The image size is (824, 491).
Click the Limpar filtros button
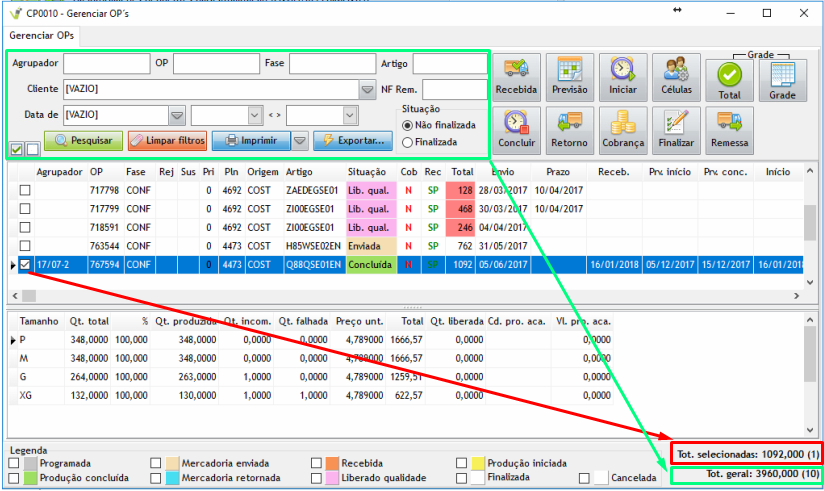coord(168,141)
